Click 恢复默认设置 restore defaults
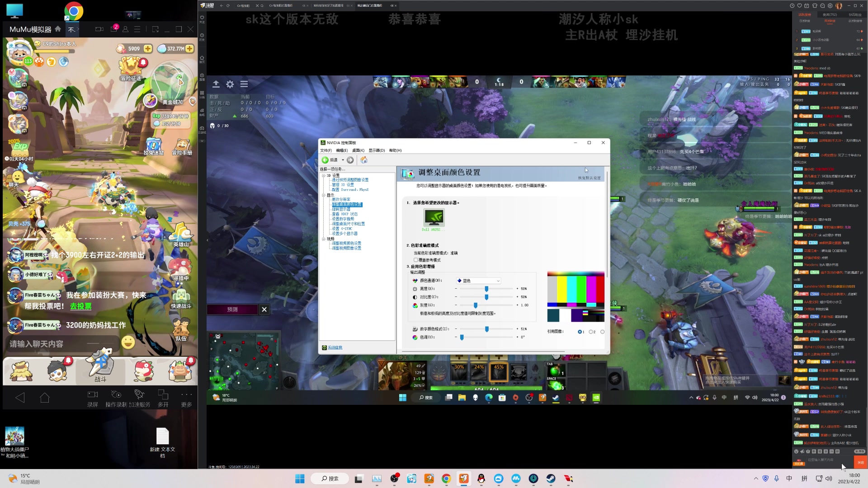This screenshot has height=488, width=868. (589, 178)
